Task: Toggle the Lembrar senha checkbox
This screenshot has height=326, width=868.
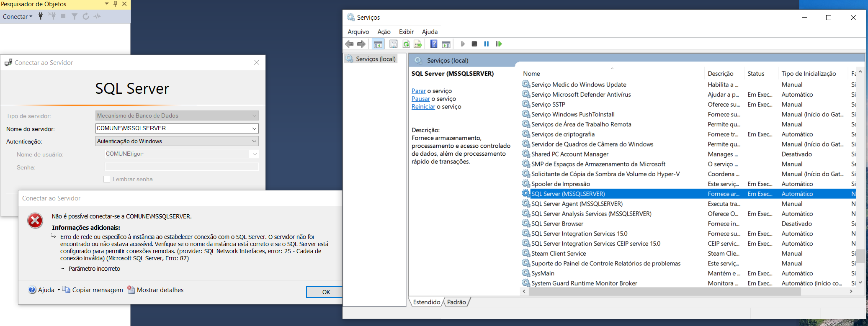Action: pyautogui.click(x=107, y=179)
